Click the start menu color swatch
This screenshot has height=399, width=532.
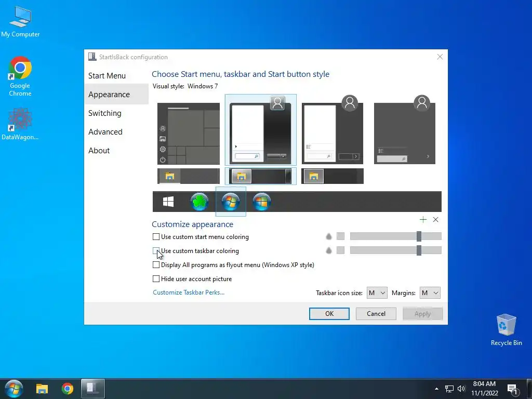pyautogui.click(x=340, y=236)
